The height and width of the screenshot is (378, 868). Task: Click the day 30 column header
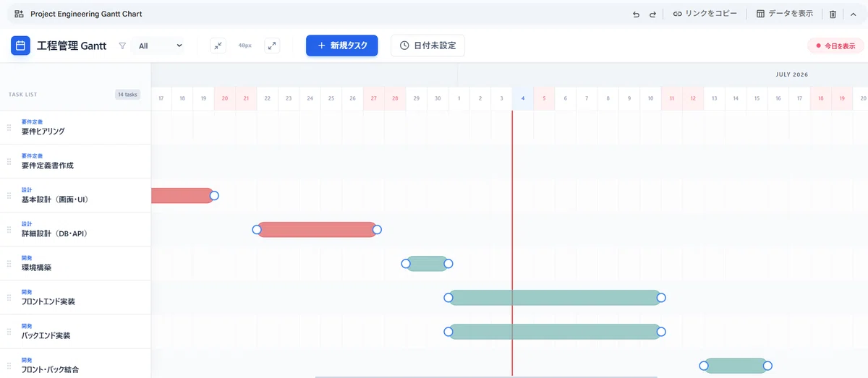pos(438,98)
